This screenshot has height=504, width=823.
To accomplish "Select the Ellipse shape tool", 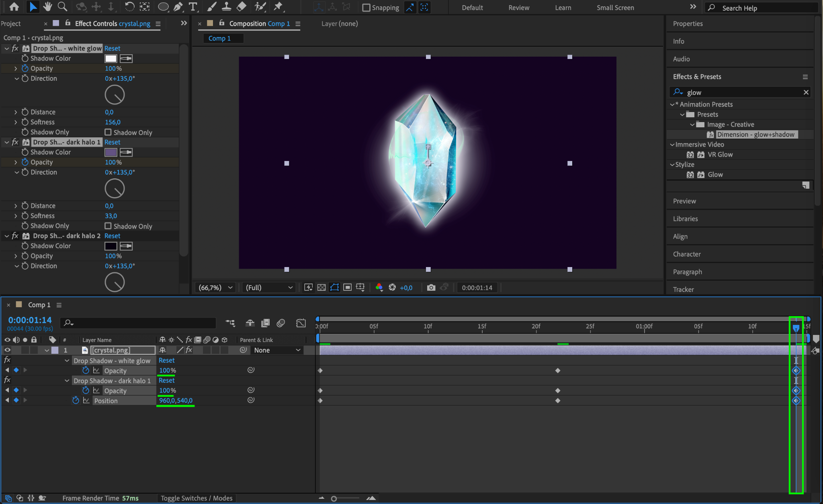I will (x=163, y=6).
